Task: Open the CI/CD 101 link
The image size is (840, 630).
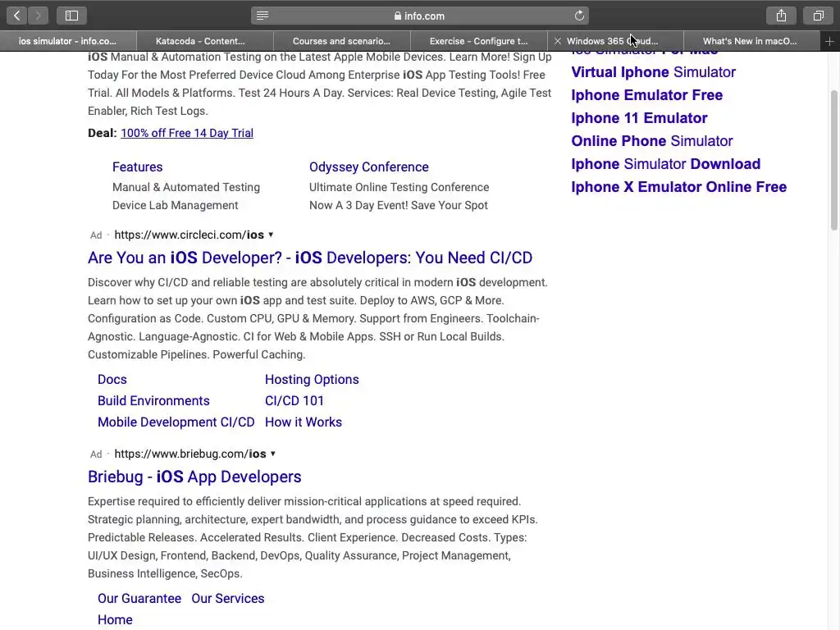Action: point(294,400)
